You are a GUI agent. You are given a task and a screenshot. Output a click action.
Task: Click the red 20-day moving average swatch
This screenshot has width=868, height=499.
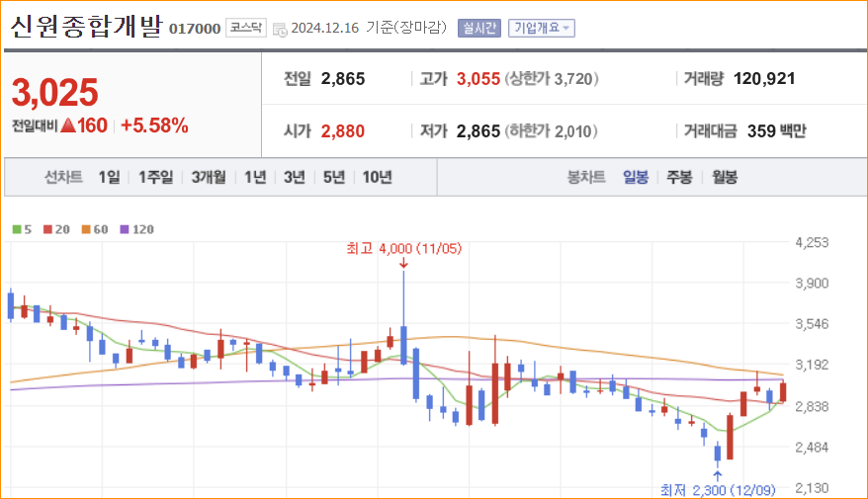point(47,229)
